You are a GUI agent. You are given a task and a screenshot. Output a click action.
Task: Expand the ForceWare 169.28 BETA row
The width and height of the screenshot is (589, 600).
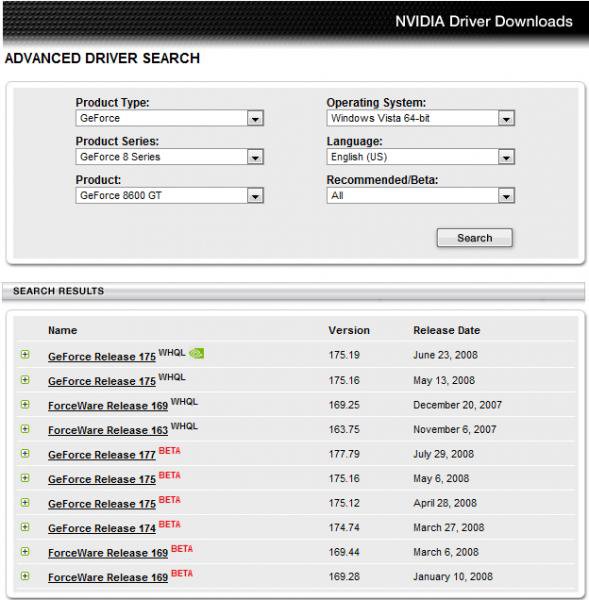[25, 576]
